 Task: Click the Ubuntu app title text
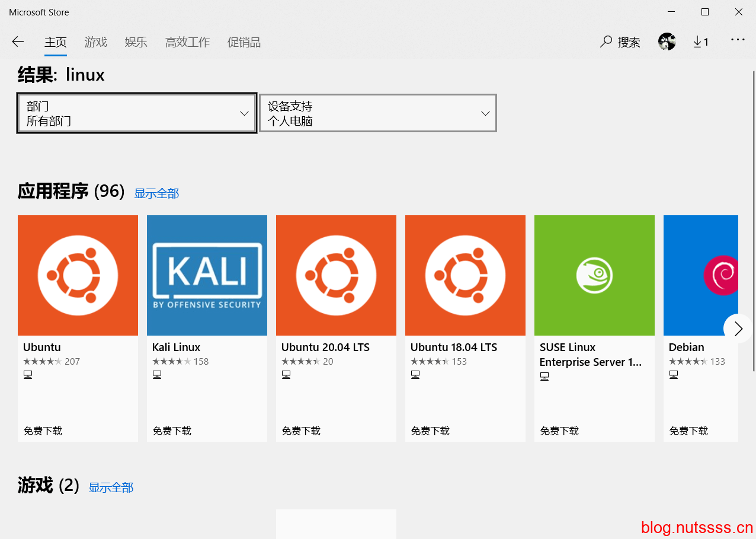tap(42, 347)
